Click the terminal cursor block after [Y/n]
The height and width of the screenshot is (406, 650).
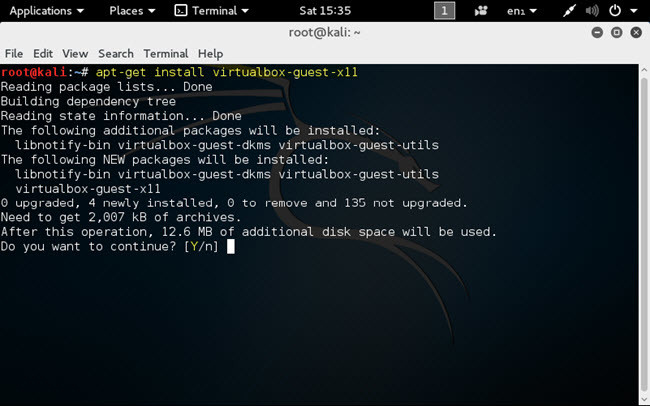pos(231,247)
